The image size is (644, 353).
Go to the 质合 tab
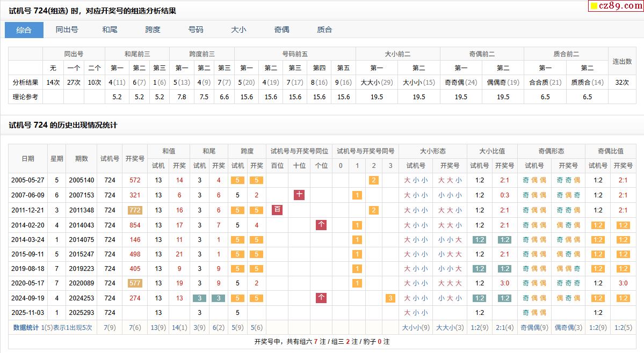324,30
